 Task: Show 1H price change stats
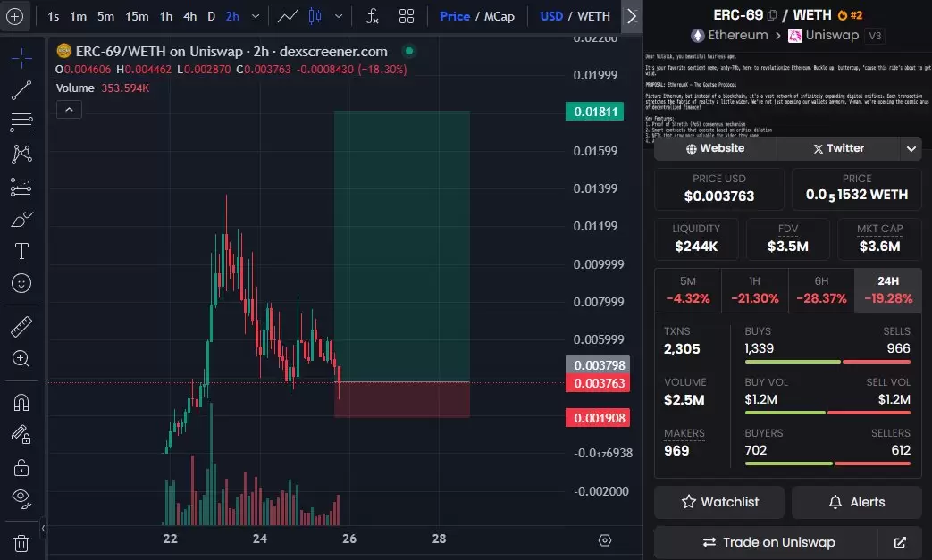tap(754, 290)
